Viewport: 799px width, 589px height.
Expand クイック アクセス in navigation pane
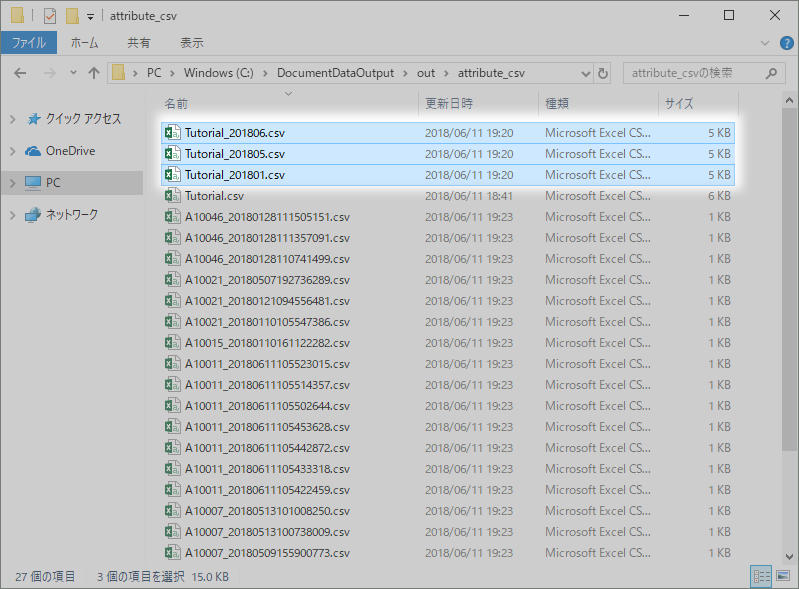tap(13, 119)
